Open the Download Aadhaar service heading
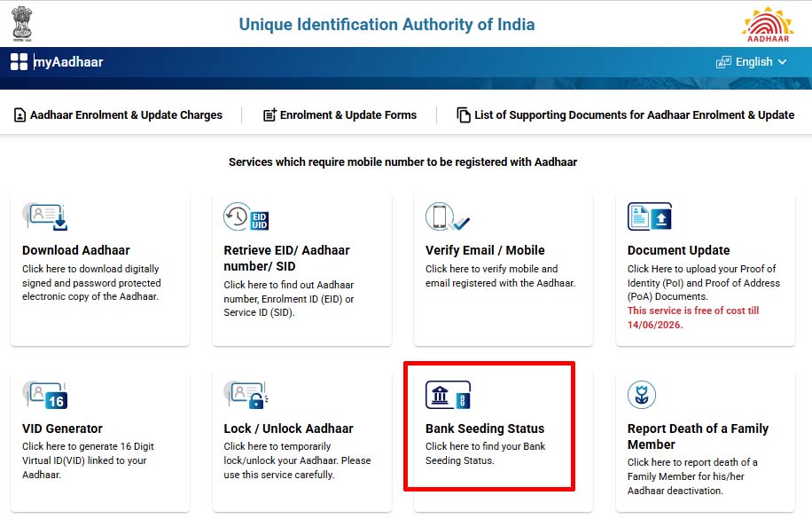812x519 pixels. [76, 250]
